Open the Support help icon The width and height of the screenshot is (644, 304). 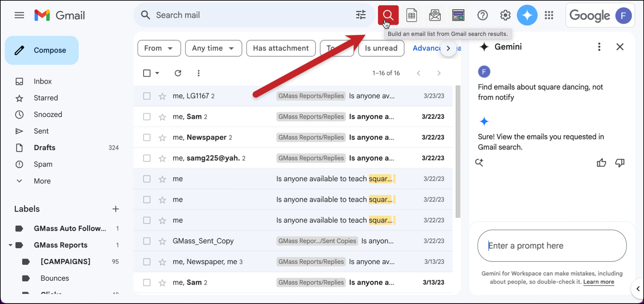point(483,15)
